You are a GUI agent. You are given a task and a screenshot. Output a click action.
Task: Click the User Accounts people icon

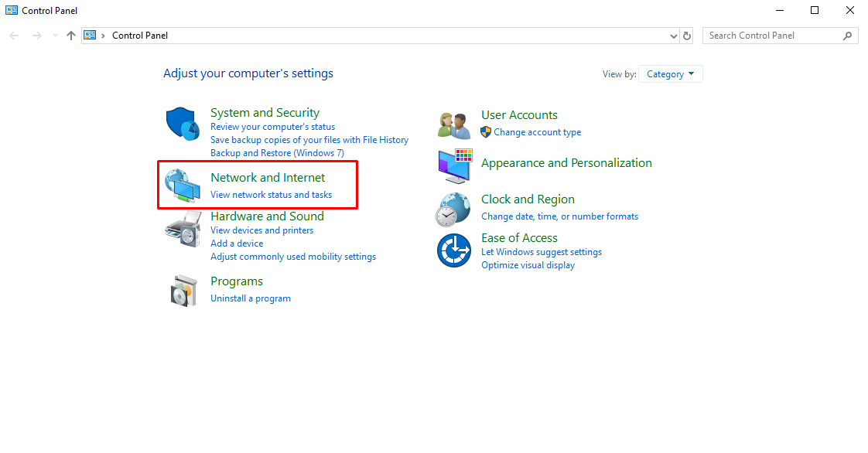(x=454, y=124)
